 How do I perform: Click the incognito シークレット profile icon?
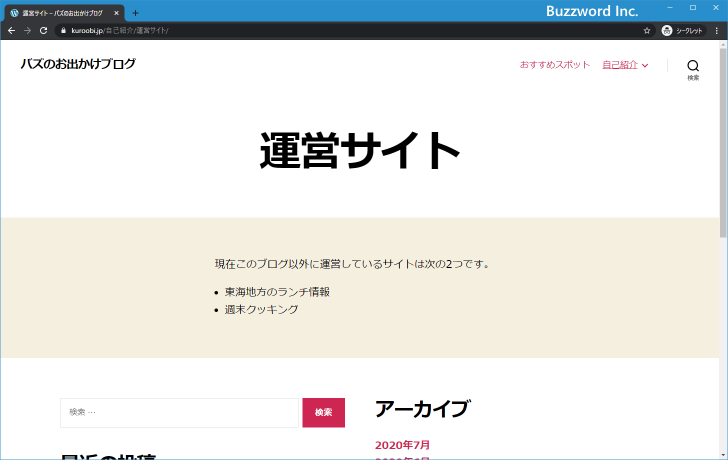point(682,31)
